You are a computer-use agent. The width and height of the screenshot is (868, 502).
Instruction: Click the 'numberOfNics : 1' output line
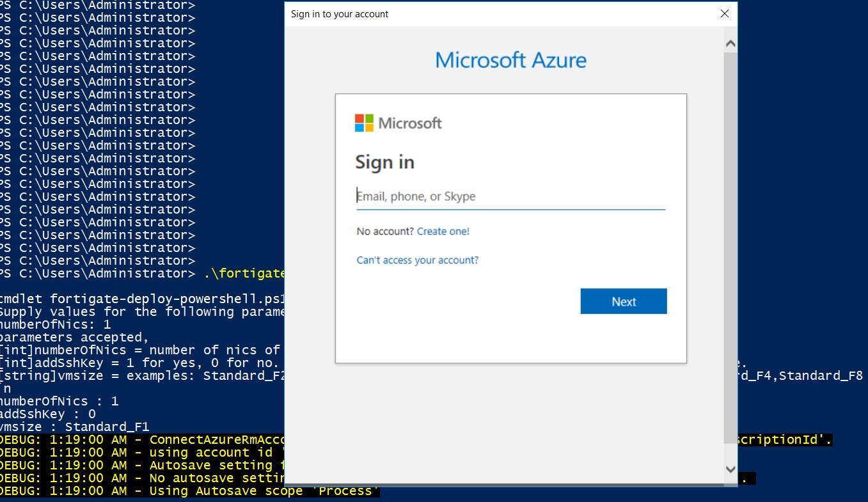tap(59, 402)
